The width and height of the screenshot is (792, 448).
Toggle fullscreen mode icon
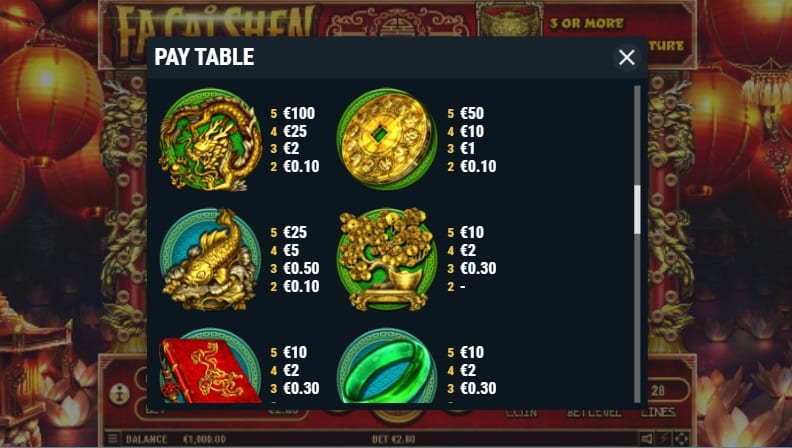point(681,438)
